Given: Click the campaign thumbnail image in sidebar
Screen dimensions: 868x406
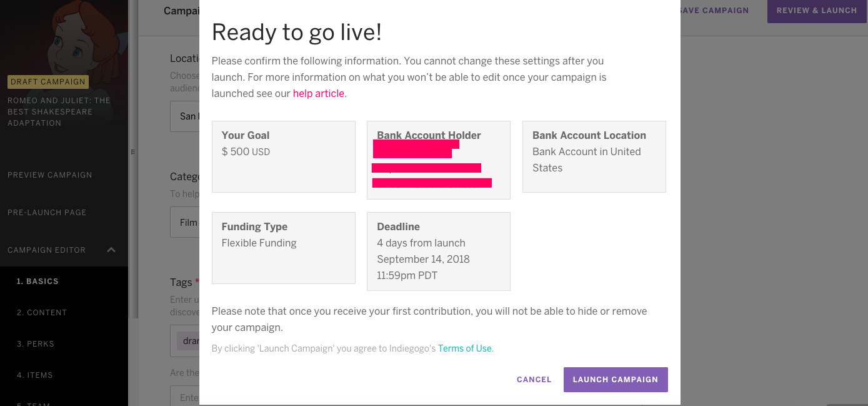Looking at the screenshot, I should (x=64, y=38).
